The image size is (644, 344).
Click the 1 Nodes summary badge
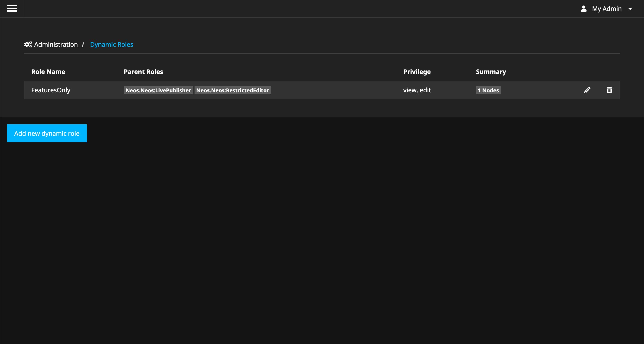pyautogui.click(x=488, y=90)
